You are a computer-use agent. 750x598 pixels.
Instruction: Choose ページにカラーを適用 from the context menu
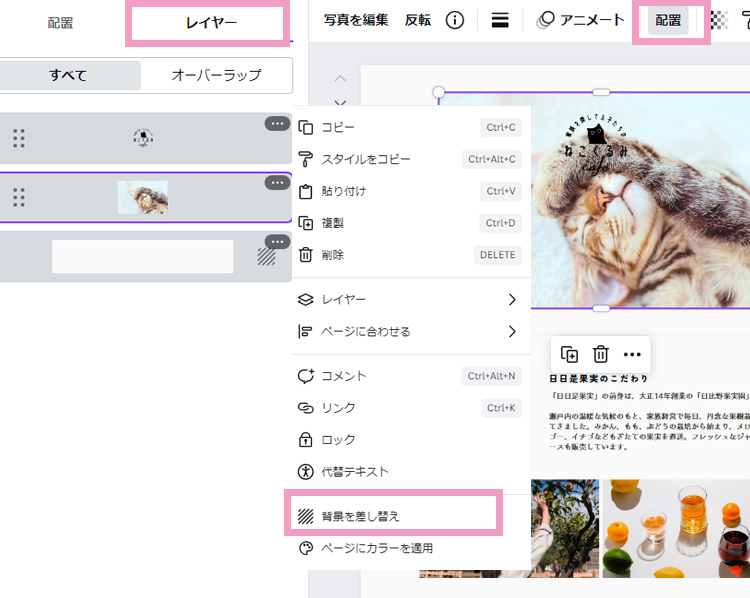pos(411,548)
